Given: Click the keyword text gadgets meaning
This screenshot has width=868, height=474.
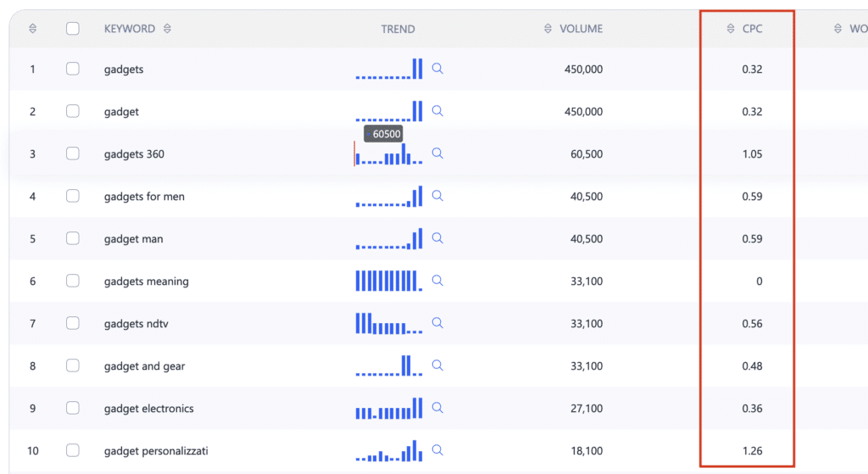Looking at the screenshot, I should pyautogui.click(x=146, y=282).
